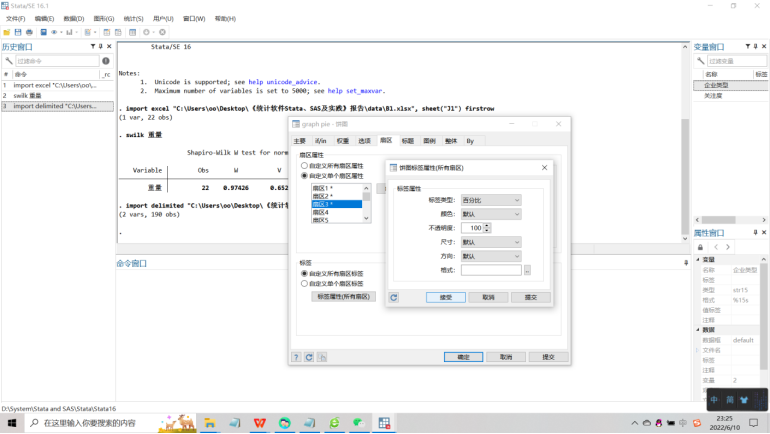Click the right arrow in the 属性窗口
Viewport: 770px width, 434px height.
pyautogui.click(x=728, y=247)
